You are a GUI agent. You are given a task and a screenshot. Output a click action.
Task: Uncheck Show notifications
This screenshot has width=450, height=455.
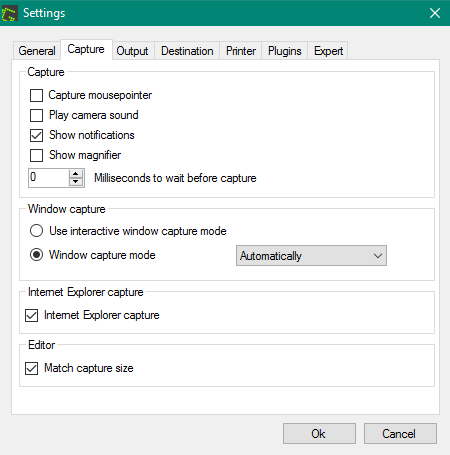(36, 135)
